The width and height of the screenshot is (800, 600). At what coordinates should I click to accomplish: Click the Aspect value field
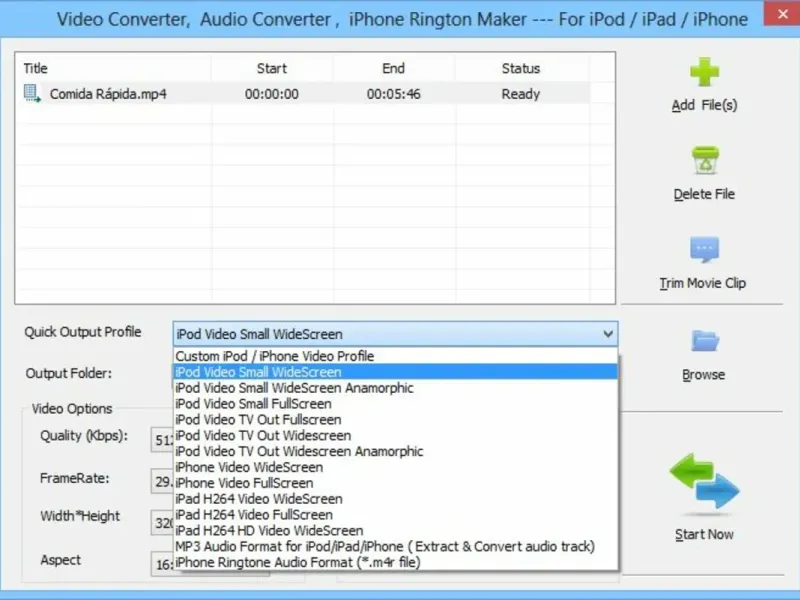(x=162, y=564)
